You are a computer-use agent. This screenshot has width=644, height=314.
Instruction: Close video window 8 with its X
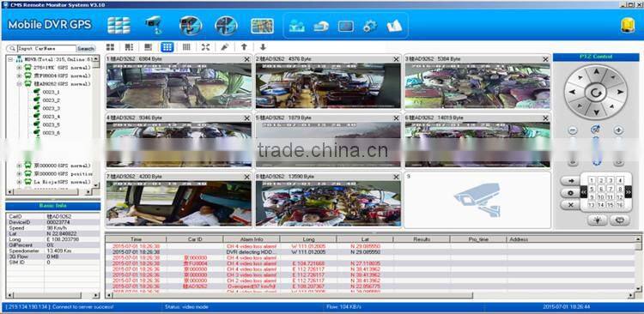click(x=396, y=177)
